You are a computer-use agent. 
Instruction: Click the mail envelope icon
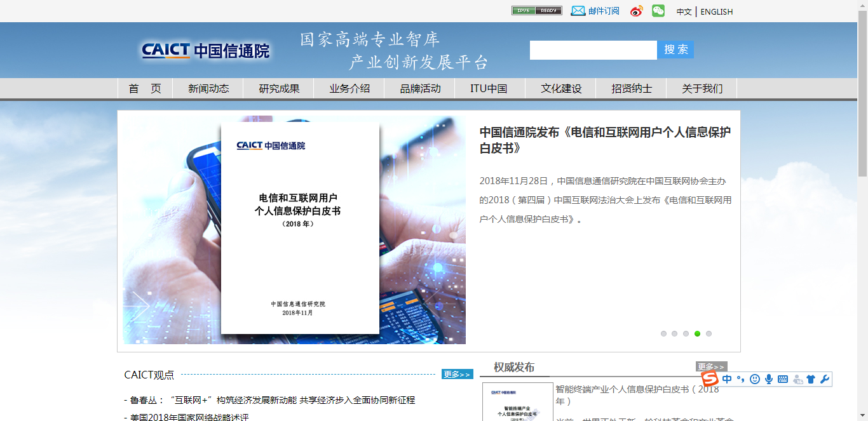pos(578,11)
